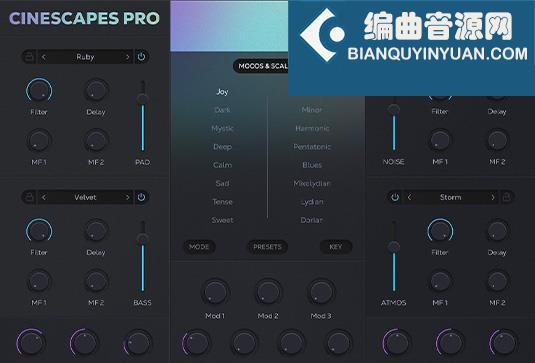Image resolution: width=535 pixels, height=363 pixels.
Task: Click the Filter knob in the Ruby panel
Action: (39, 91)
